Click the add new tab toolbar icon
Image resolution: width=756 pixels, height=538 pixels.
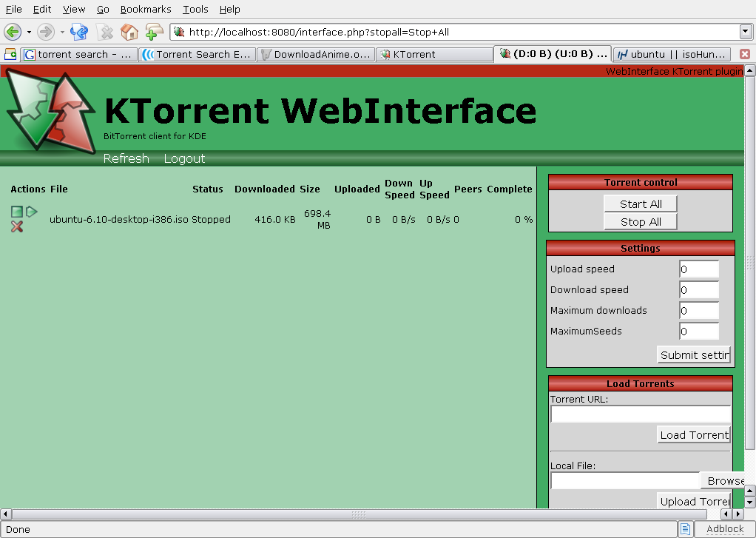[154, 33]
